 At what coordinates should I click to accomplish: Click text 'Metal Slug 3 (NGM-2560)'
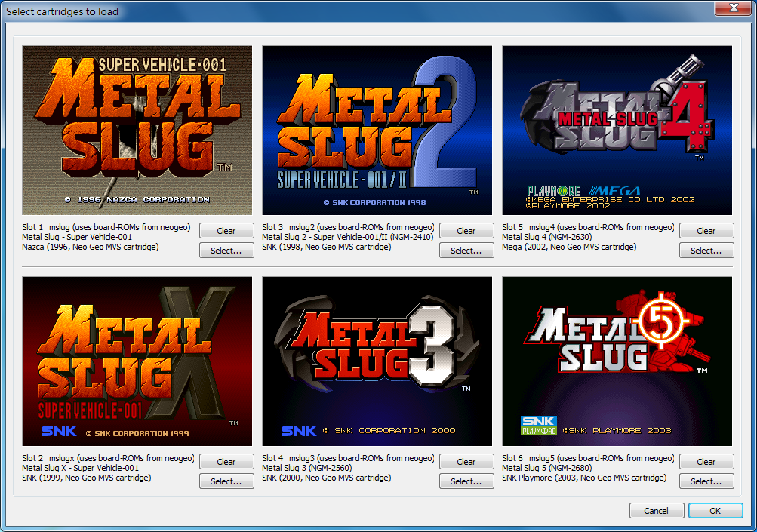point(307,468)
